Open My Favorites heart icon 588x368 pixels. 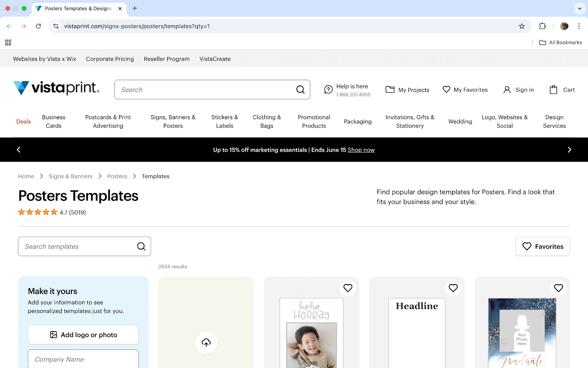click(x=446, y=89)
